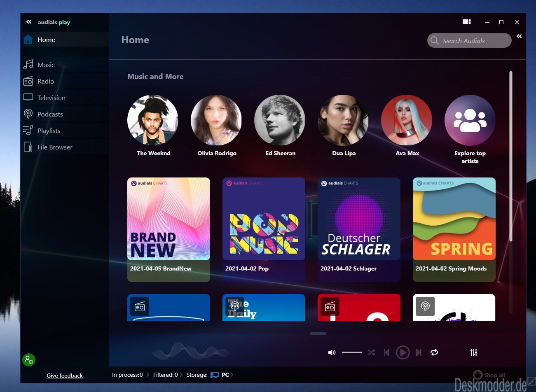
Task: Click the File Browser icon
Action: pyautogui.click(x=28, y=147)
